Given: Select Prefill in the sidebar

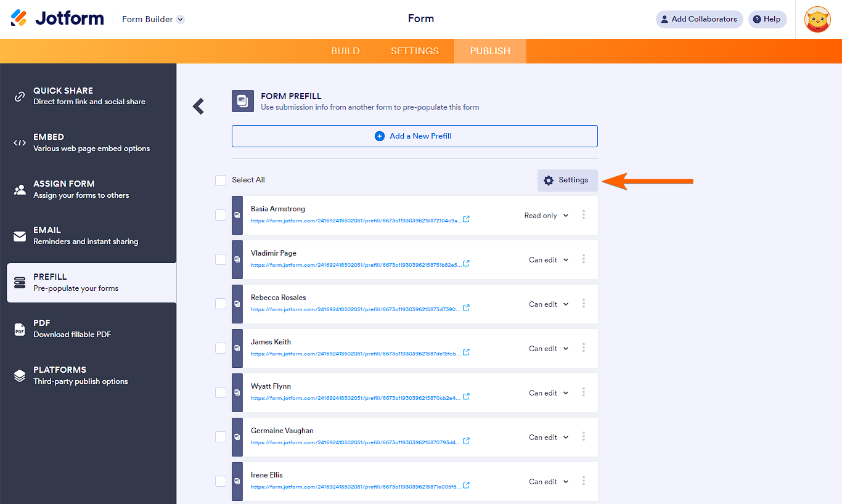Looking at the screenshot, I should click(91, 282).
